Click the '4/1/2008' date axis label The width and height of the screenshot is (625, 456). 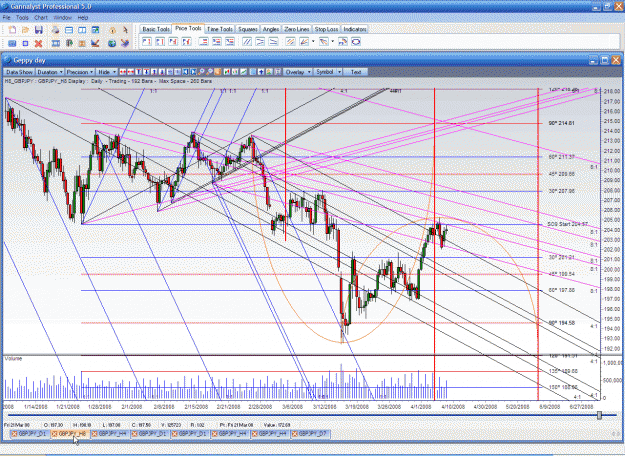point(421,407)
